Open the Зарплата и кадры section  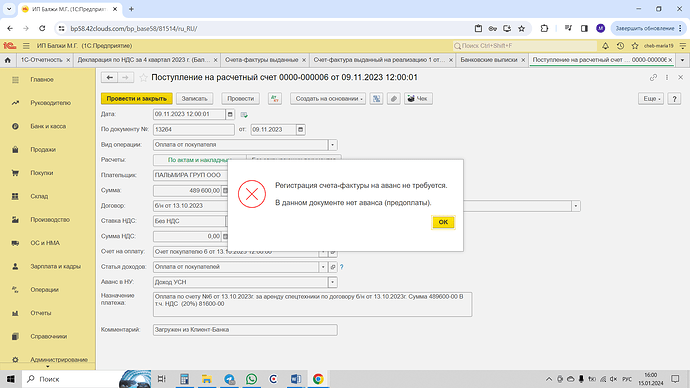point(55,266)
